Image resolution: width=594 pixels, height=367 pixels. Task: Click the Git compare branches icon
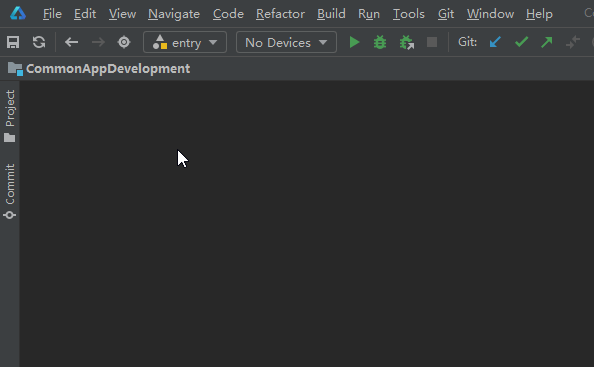(573, 42)
